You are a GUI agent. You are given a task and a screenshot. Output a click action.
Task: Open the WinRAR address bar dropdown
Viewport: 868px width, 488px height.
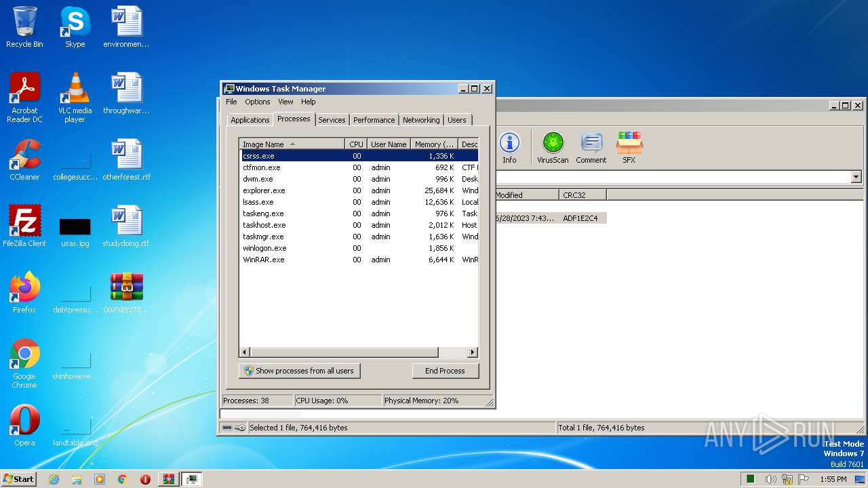click(856, 177)
